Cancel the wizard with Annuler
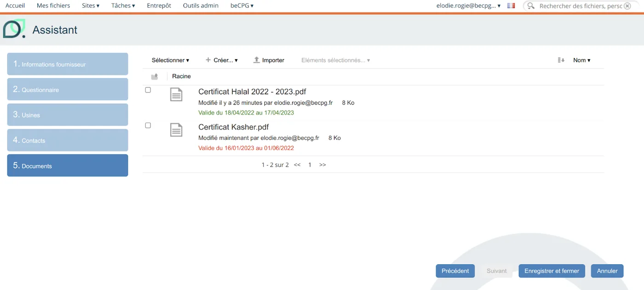This screenshot has width=644, height=290. [x=607, y=271]
